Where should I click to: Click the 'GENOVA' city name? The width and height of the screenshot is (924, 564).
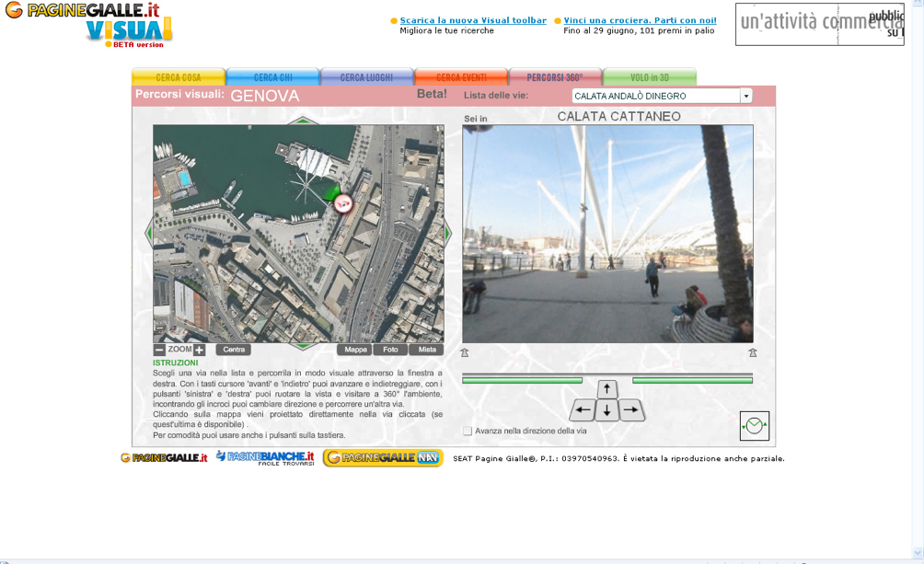(x=264, y=96)
